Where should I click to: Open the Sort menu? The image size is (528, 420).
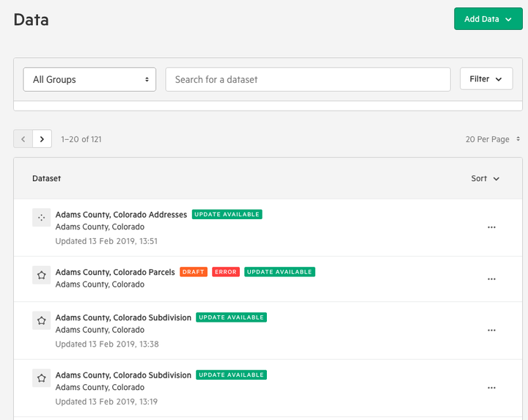(x=485, y=178)
